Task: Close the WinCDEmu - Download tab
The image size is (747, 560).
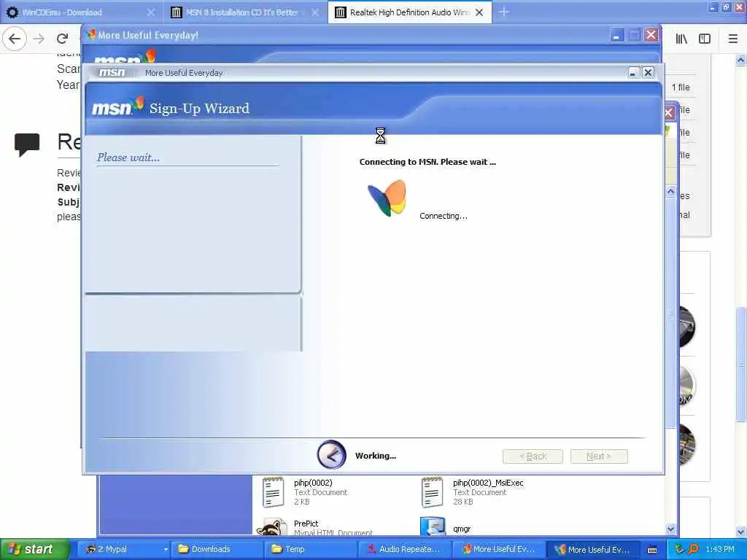Action: pyautogui.click(x=151, y=12)
